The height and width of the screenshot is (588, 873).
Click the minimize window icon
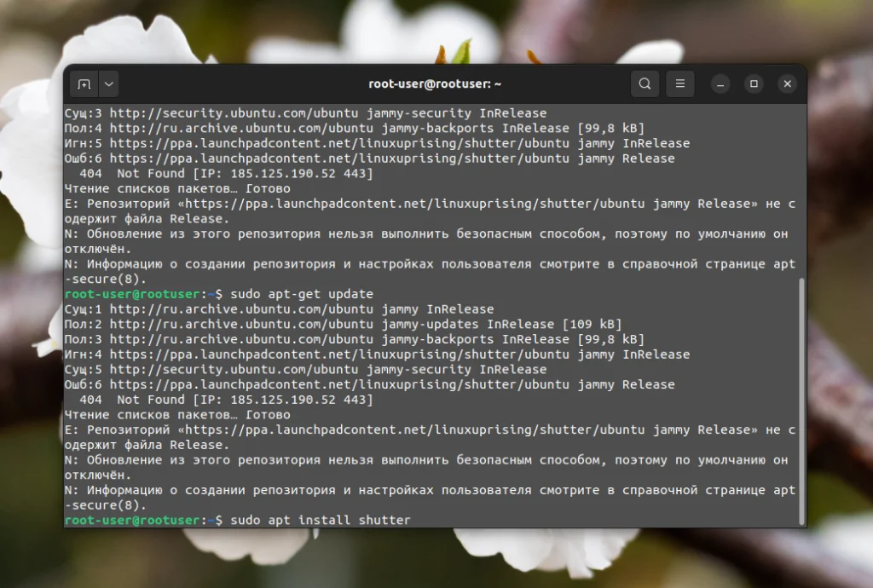pos(720,84)
